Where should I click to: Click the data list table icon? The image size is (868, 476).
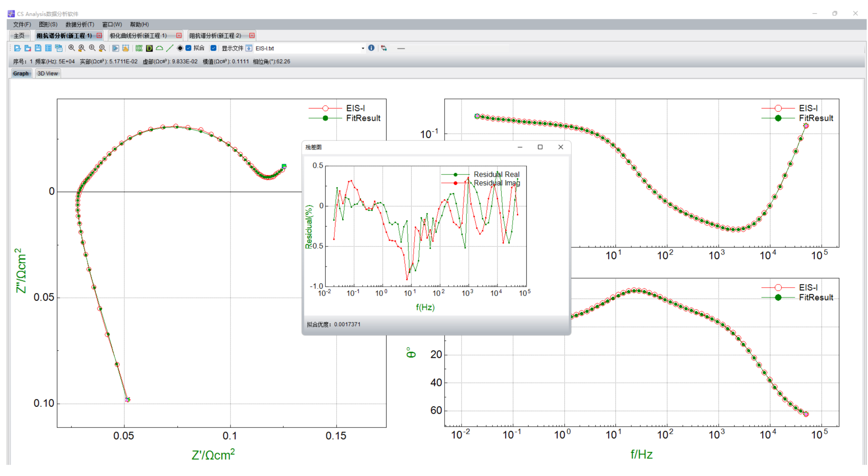click(48, 48)
